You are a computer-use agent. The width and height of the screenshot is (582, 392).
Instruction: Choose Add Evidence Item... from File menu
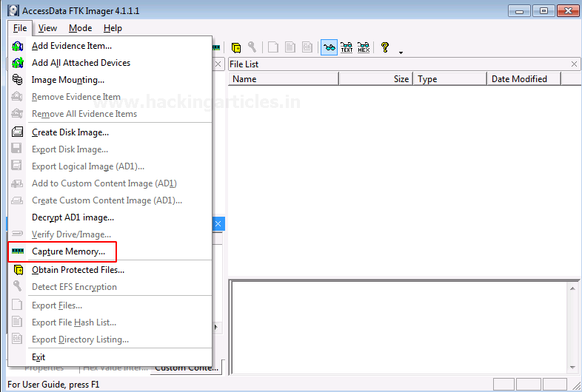click(110, 46)
